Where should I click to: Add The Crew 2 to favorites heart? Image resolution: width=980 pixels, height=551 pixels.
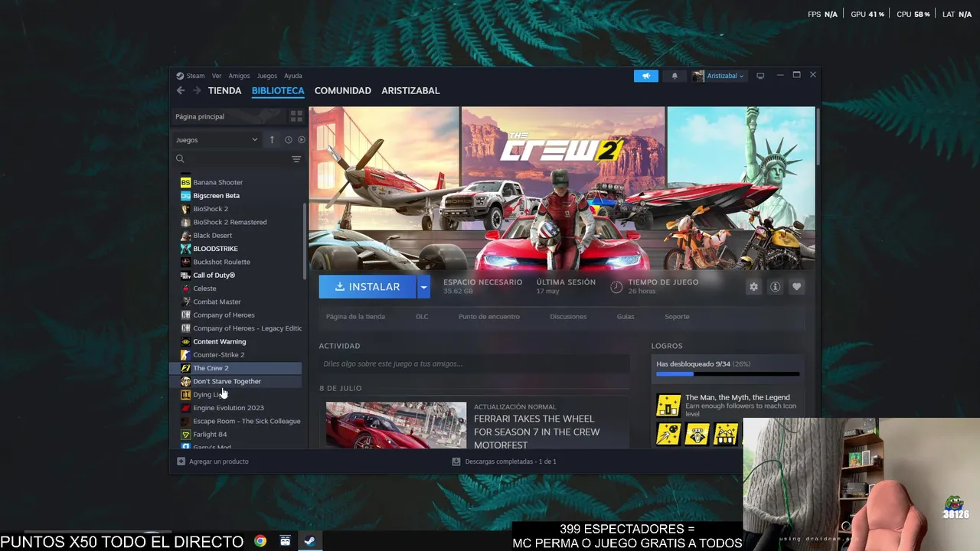[x=796, y=286]
